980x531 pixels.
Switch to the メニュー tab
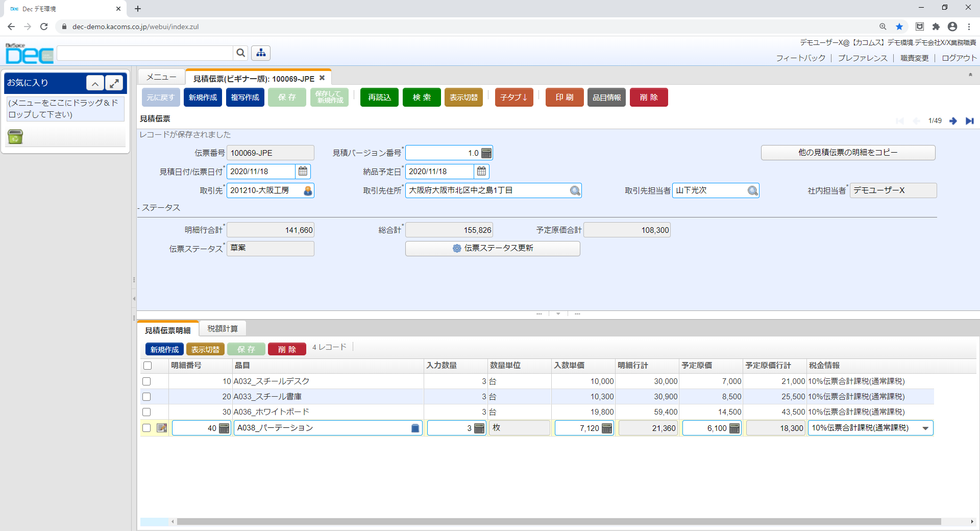click(161, 77)
